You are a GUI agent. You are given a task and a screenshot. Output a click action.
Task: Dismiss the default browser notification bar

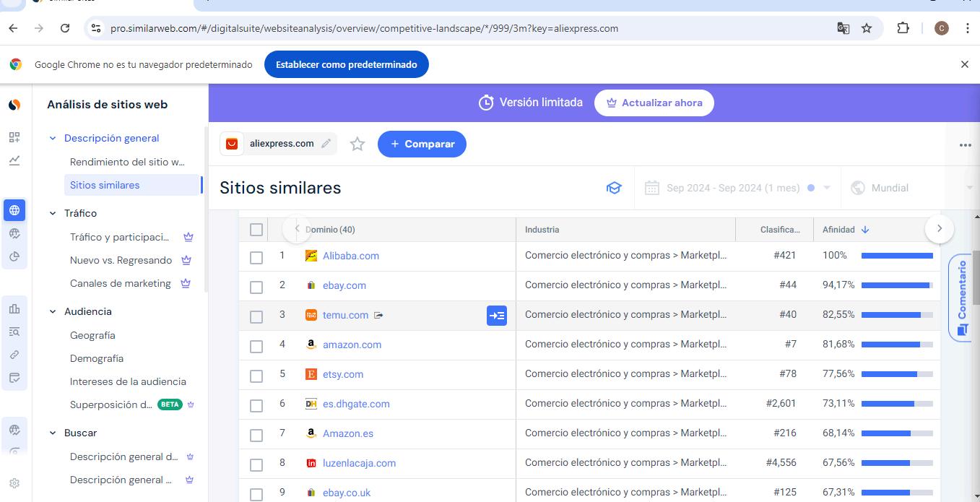(x=964, y=64)
